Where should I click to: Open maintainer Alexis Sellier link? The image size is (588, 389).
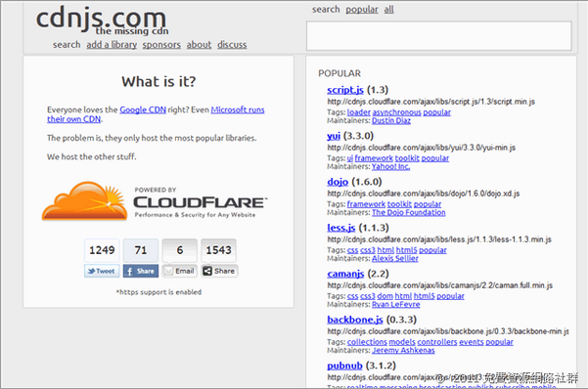tap(395, 259)
